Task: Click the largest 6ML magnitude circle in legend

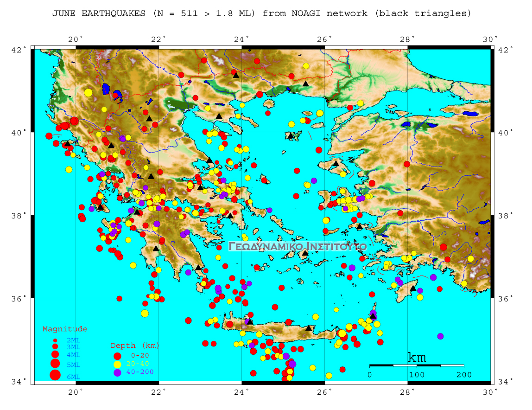Action: point(55,375)
